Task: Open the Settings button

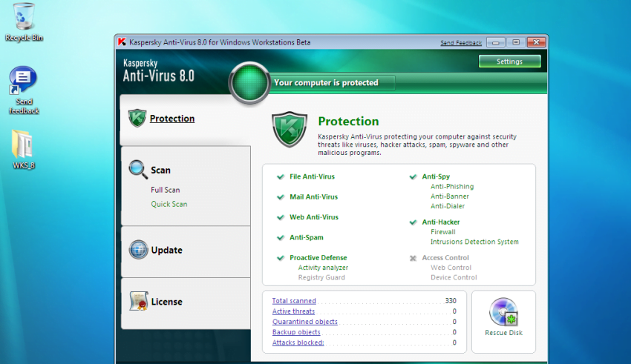Action: (x=509, y=62)
